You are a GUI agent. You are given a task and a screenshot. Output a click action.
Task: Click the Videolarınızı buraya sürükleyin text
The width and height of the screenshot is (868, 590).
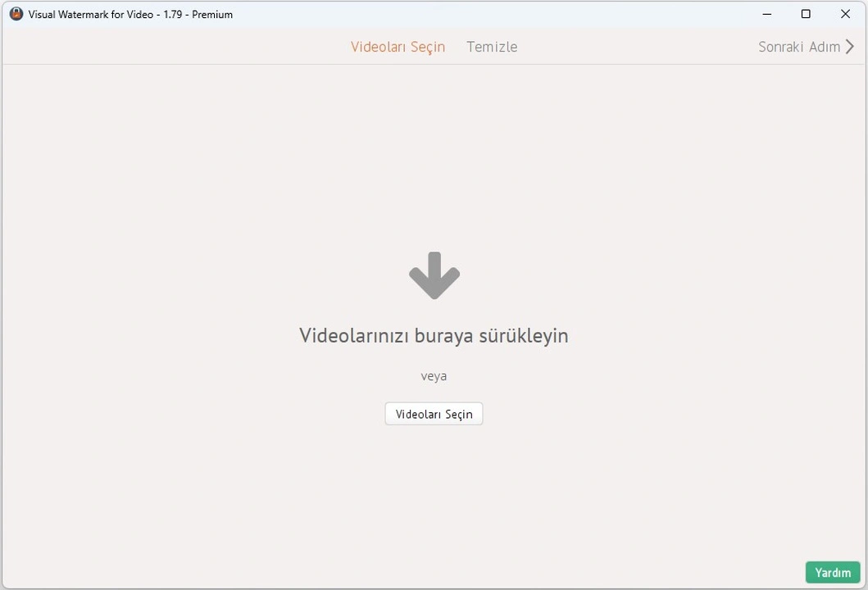tap(434, 335)
